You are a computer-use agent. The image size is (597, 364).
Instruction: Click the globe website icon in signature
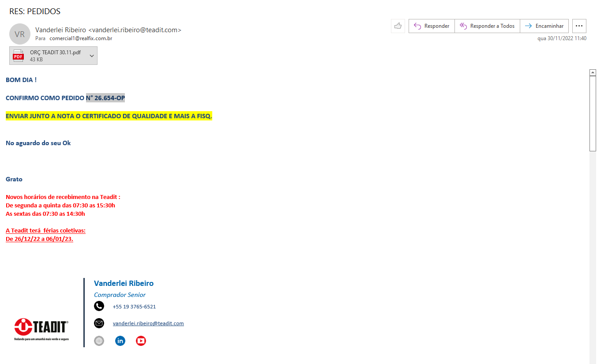tap(99, 341)
